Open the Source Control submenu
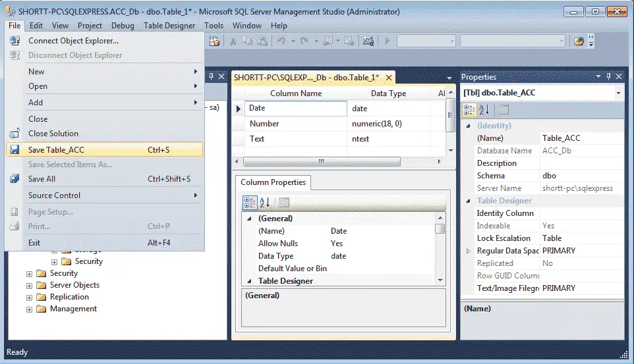This screenshot has width=634, height=364. click(x=104, y=195)
